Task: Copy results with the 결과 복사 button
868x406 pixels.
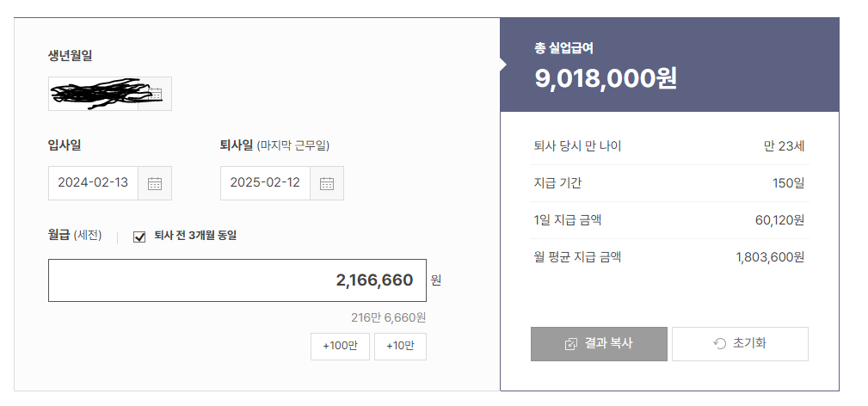Action: tap(599, 344)
